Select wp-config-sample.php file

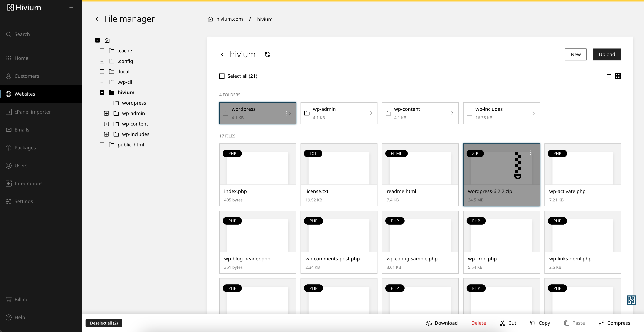pos(420,242)
